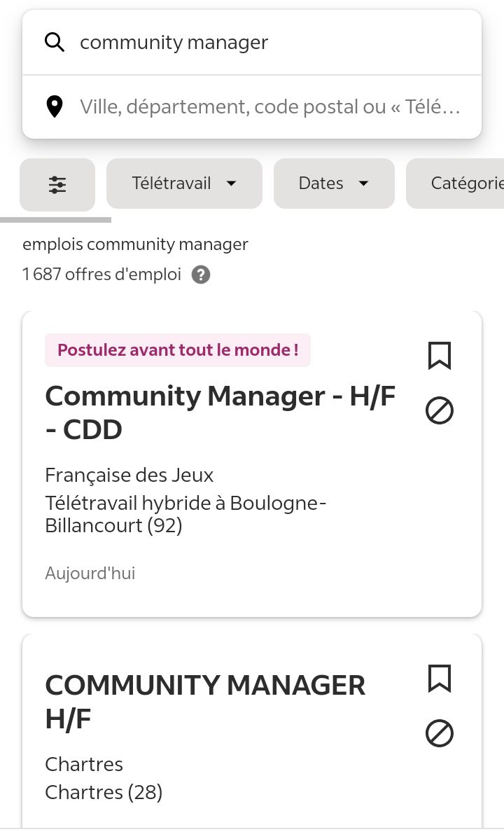Dismiss the Chartres job offer
This screenshot has height=839, width=504.
coord(440,734)
